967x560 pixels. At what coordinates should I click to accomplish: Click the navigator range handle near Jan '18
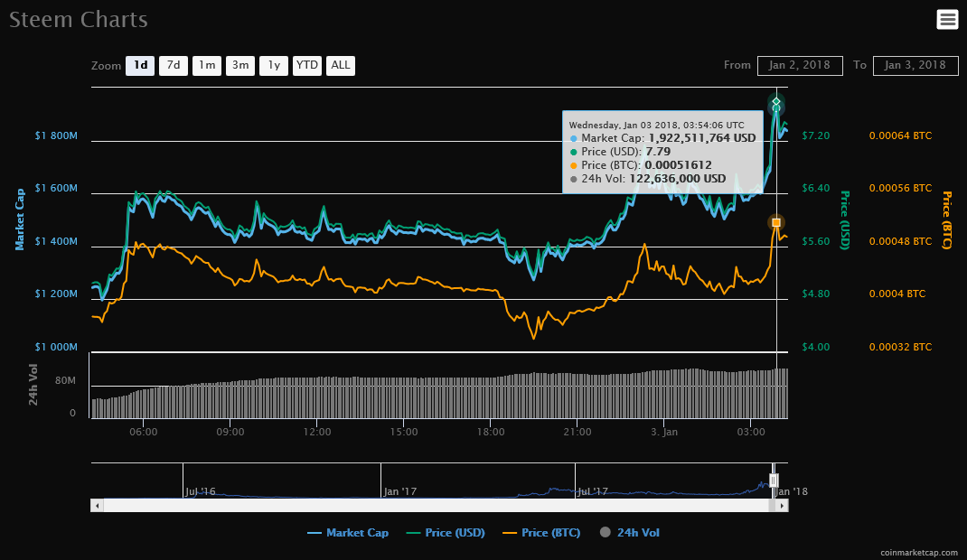(x=774, y=480)
